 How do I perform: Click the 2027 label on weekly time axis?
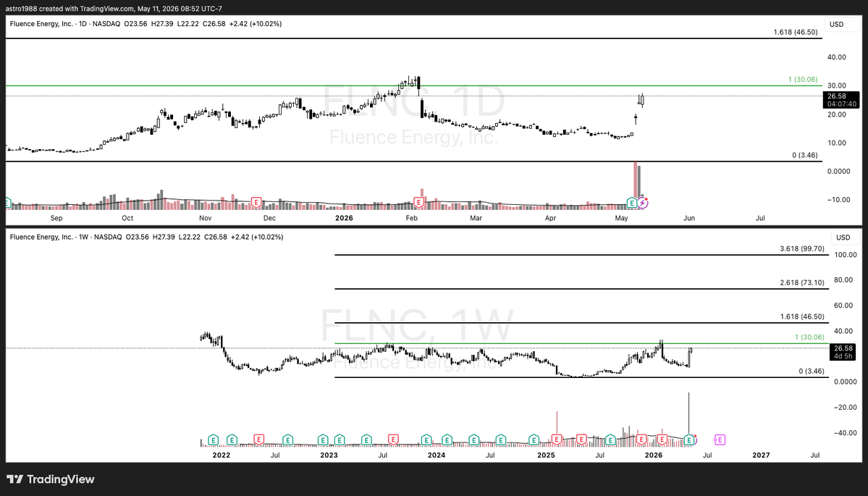pos(761,455)
